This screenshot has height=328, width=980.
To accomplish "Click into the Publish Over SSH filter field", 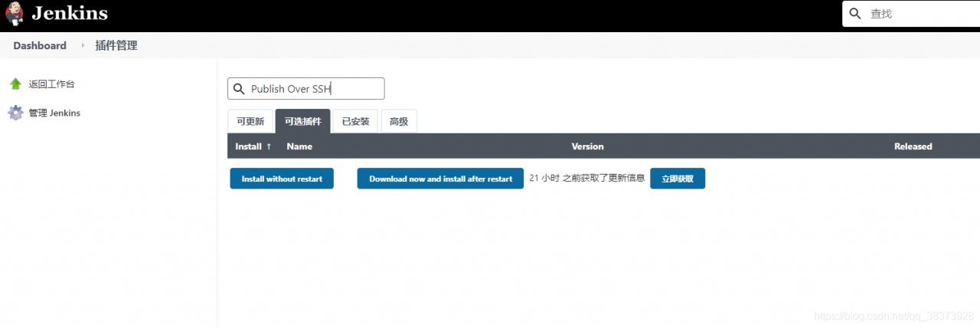I will tap(306, 89).
